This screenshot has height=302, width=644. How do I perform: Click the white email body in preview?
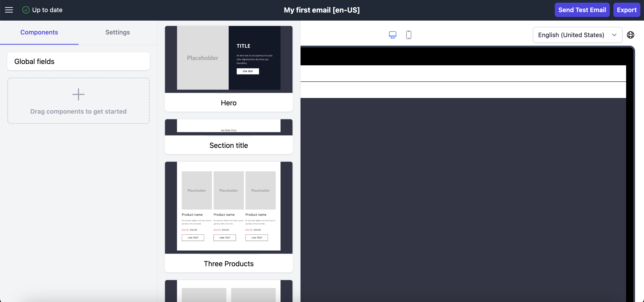pyautogui.click(x=463, y=81)
